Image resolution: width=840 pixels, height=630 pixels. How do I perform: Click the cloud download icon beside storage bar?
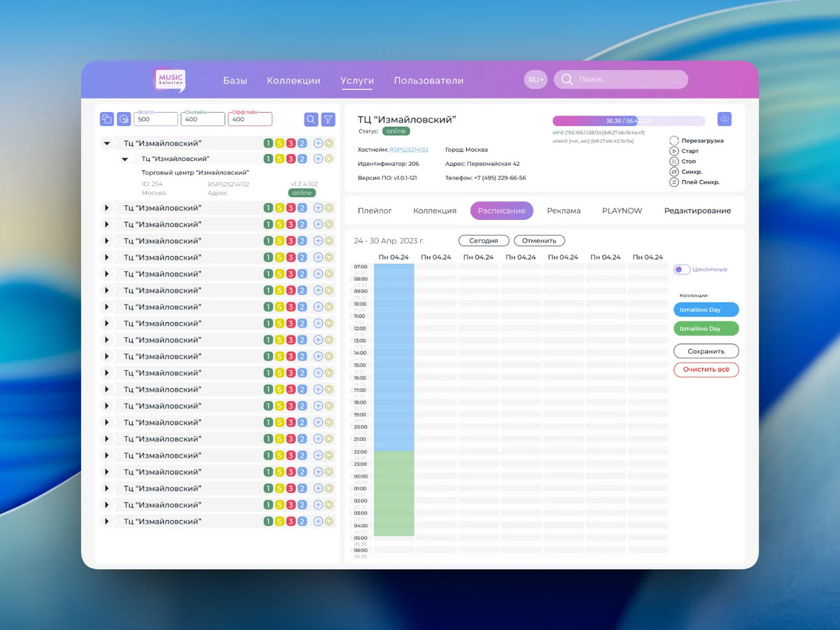click(724, 119)
